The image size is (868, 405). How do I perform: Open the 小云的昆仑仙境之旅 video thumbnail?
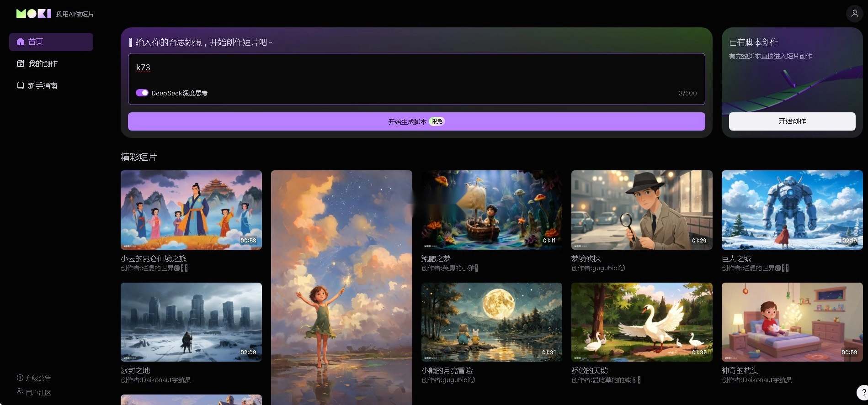click(x=191, y=210)
